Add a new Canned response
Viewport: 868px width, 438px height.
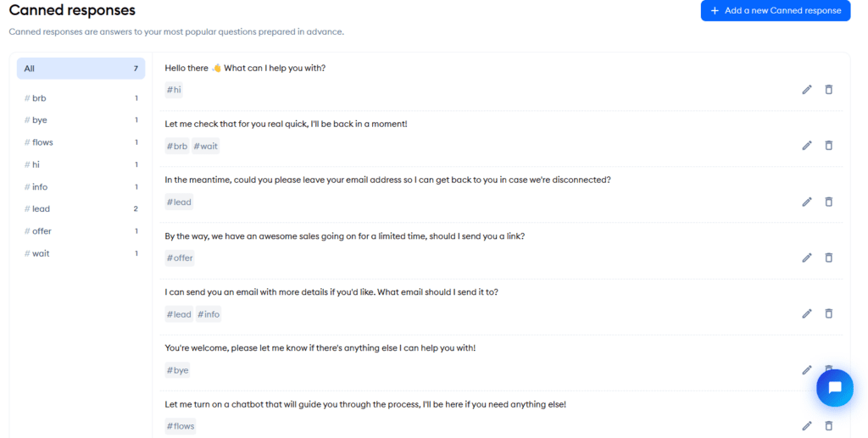coord(775,11)
